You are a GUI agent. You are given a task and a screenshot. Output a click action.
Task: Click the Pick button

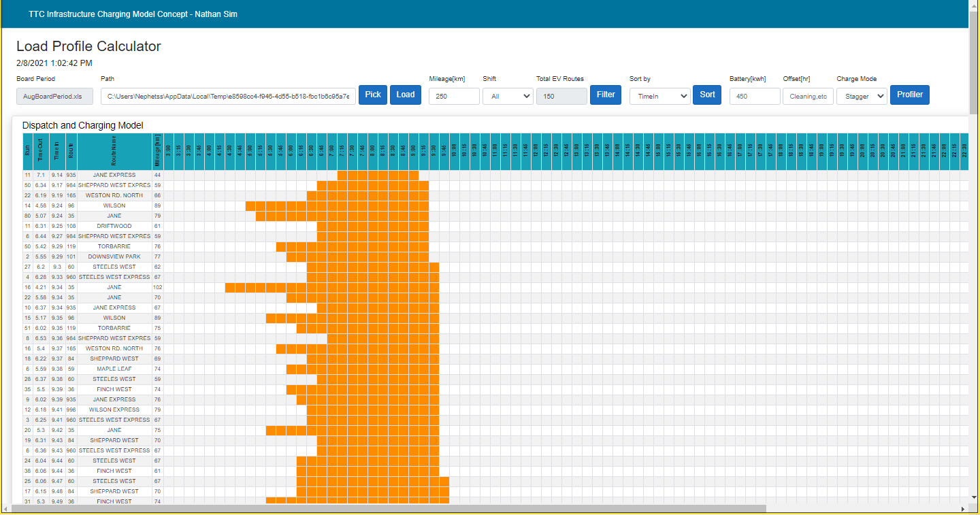(x=372, y=95)
